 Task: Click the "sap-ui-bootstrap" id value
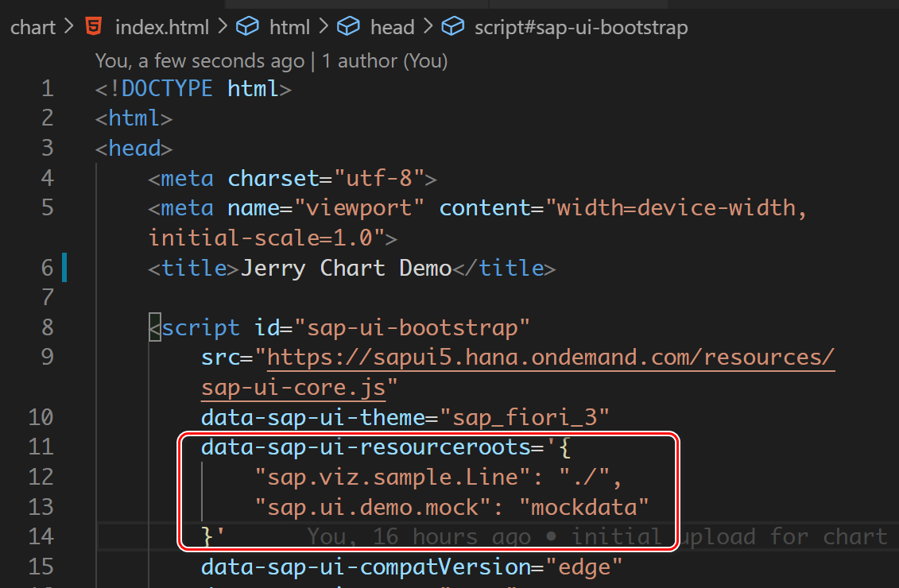click(412, 328)
